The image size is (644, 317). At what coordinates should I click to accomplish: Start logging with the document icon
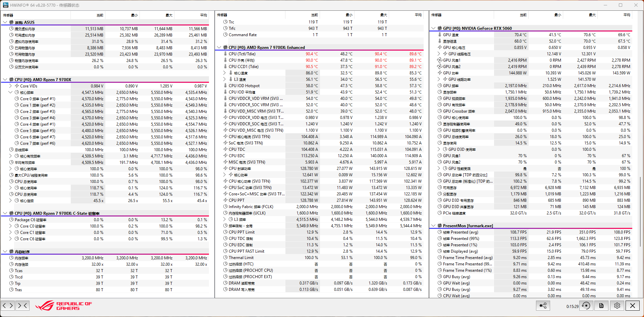[x=601, y=306]
